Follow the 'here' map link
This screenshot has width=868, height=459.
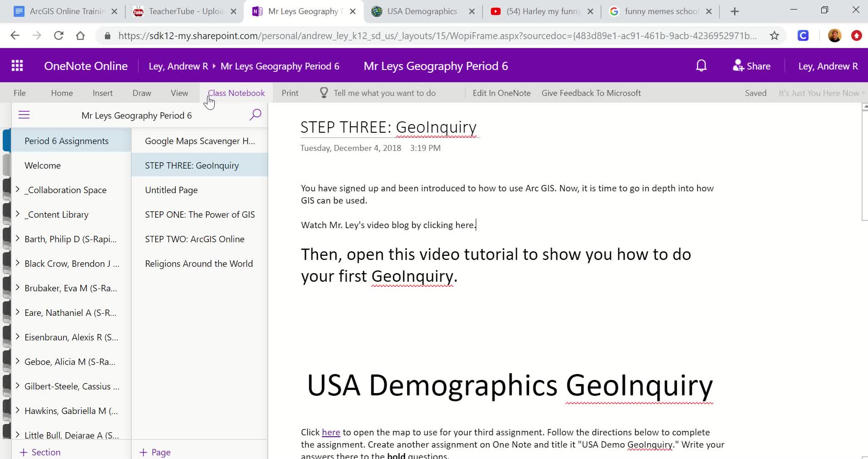[331, 432]
